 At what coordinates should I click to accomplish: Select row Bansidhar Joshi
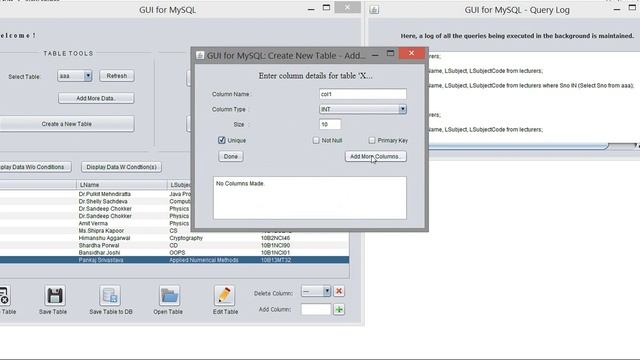click(174, 253)
